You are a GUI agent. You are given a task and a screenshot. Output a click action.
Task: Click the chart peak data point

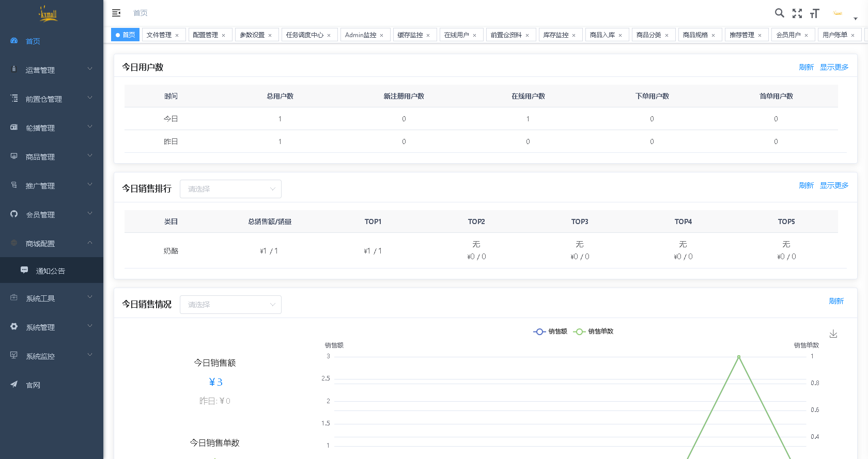point(739,357)
